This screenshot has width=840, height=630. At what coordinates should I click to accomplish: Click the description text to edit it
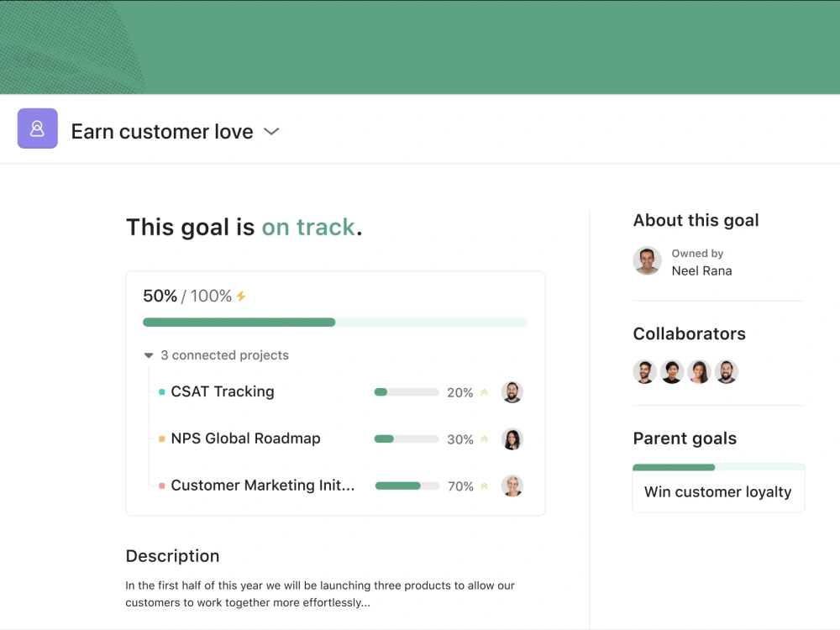[x=319, y=594]
